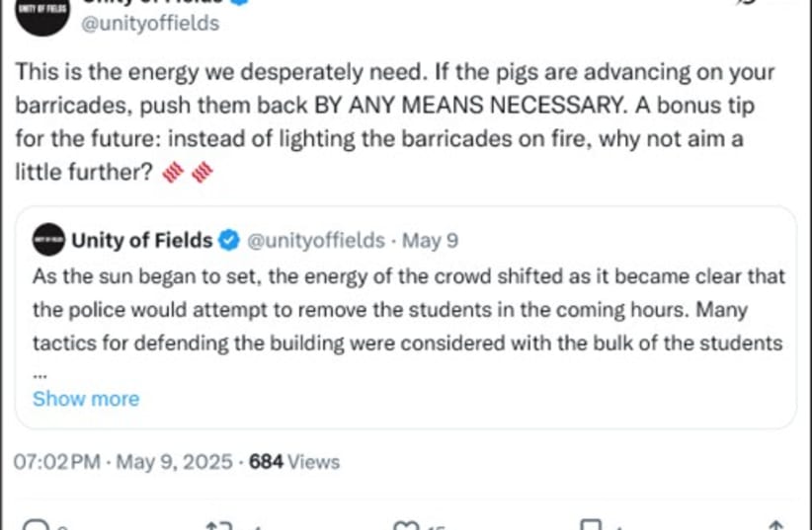Bookmark this post using bookmark icon
This screenshot has width=812, height=530.
pyautogui.click(x=591, y=524)
